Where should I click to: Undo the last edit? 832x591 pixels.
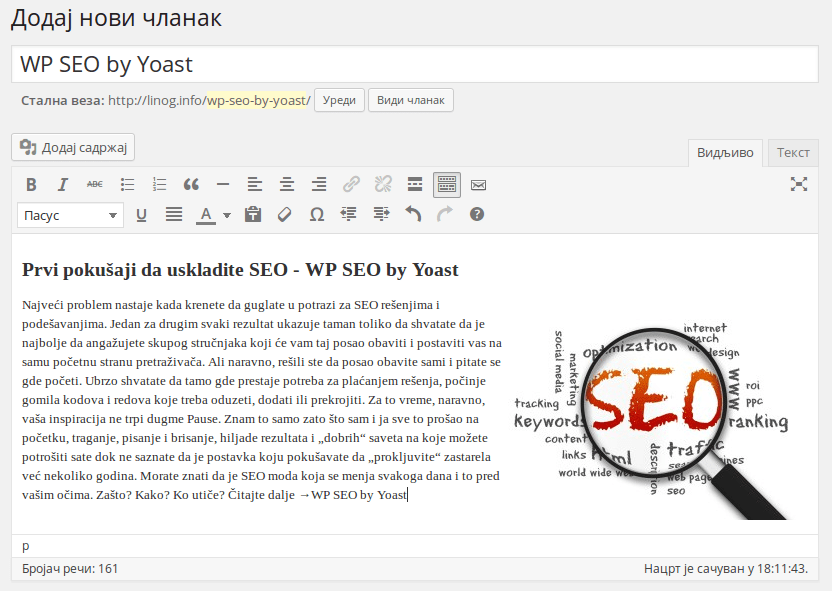tap(413, 215)
